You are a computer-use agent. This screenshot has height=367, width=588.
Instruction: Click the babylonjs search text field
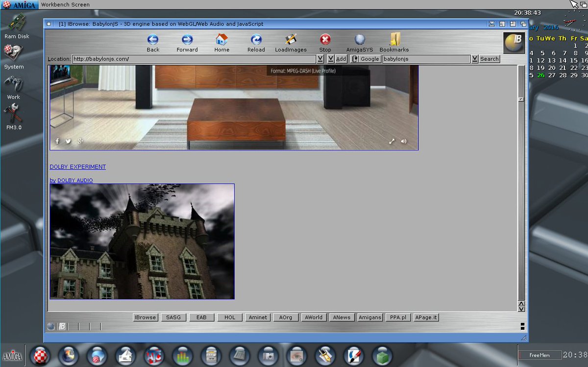(x=426, y=59)
